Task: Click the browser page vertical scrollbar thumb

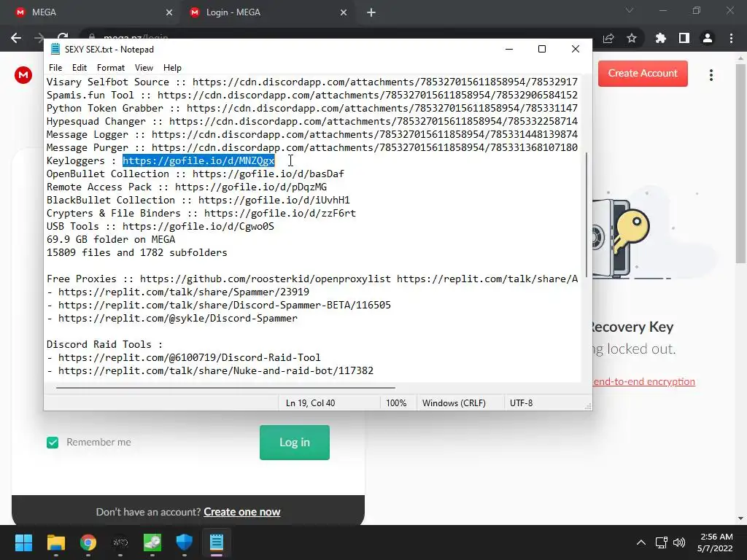Action: pyautogui.click(x=740, y=163)
